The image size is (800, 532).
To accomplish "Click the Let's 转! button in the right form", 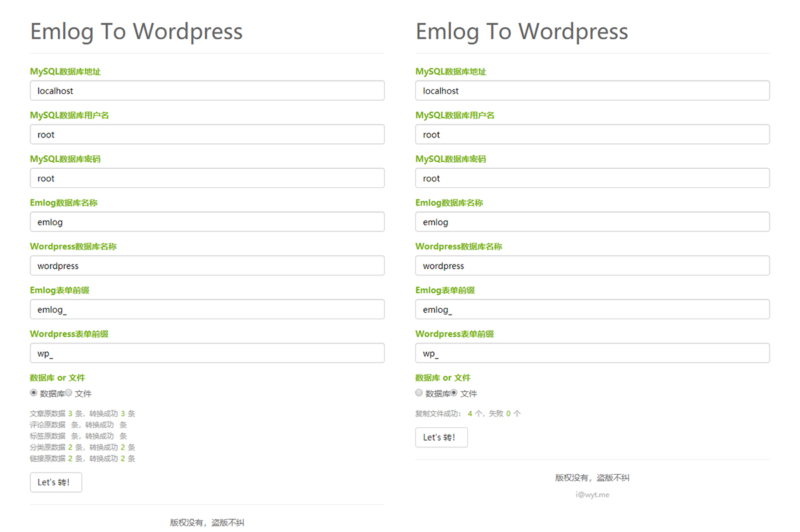I will (441, 437).
